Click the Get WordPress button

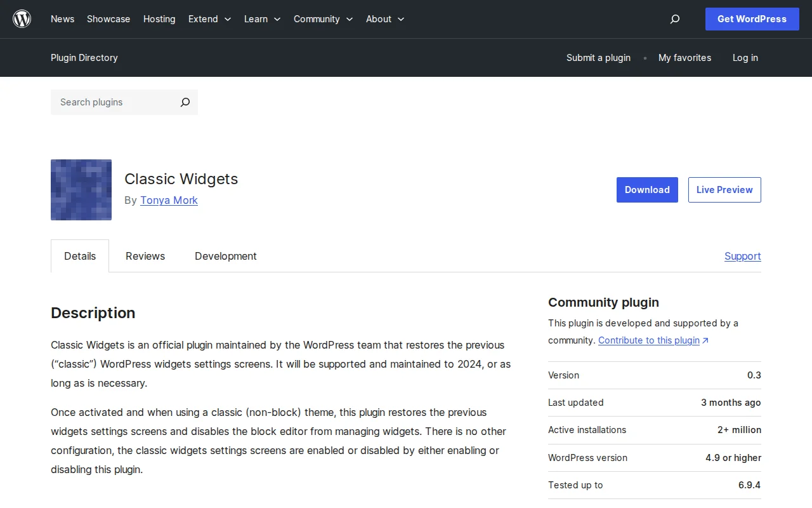coord(752,19)
